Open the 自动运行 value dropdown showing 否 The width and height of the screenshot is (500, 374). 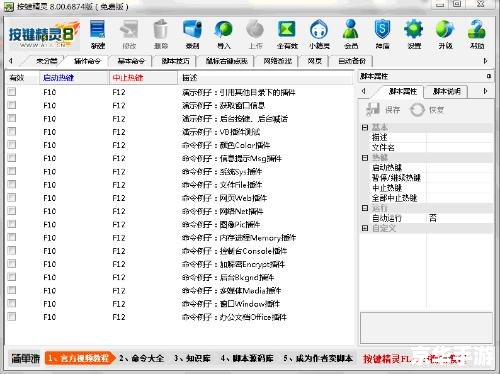click(459, 218)
